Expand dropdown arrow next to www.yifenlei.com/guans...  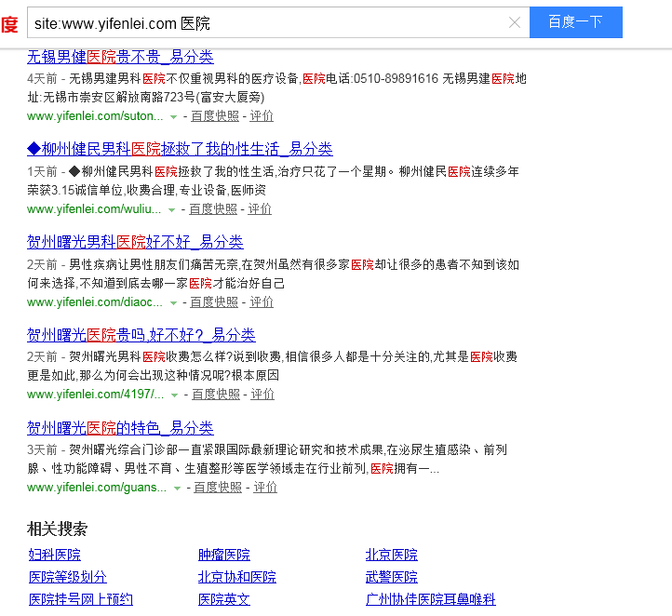point(177,488)
